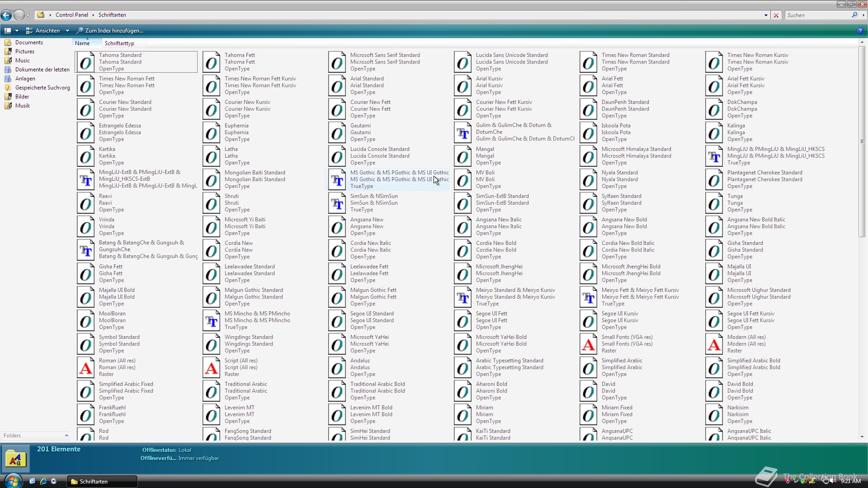Expand the search options dropdown arrow
The width and height of the screenshot is (868, 488).
click(x=863, y=15)
